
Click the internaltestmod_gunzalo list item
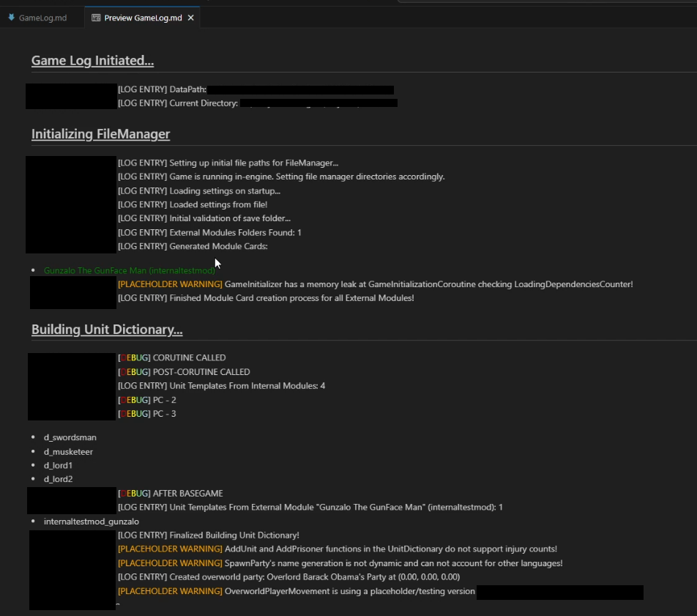coord(91,522)
